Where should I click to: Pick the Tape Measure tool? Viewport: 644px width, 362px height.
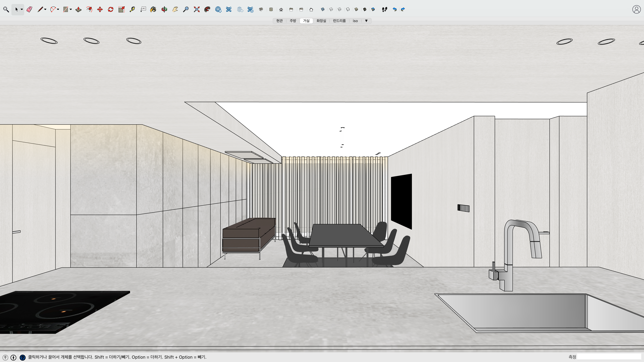pyautogui.click(x=132, y=10)
